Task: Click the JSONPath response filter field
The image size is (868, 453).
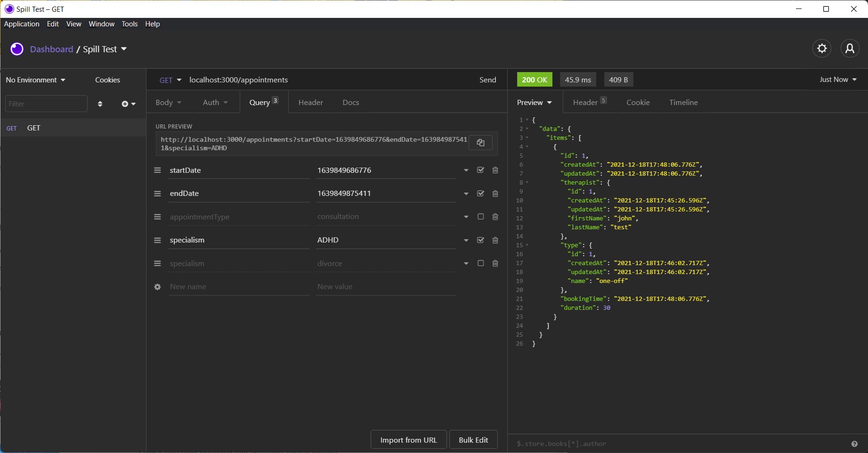Action: (681, 444)
